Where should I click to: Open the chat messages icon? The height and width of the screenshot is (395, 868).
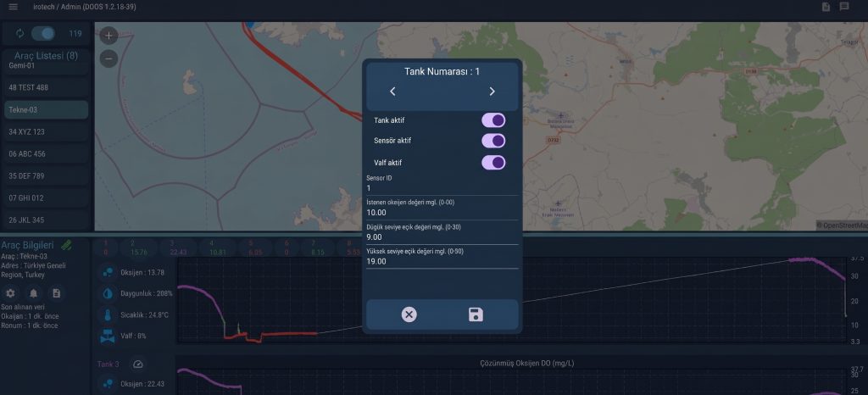pos(844,7)
